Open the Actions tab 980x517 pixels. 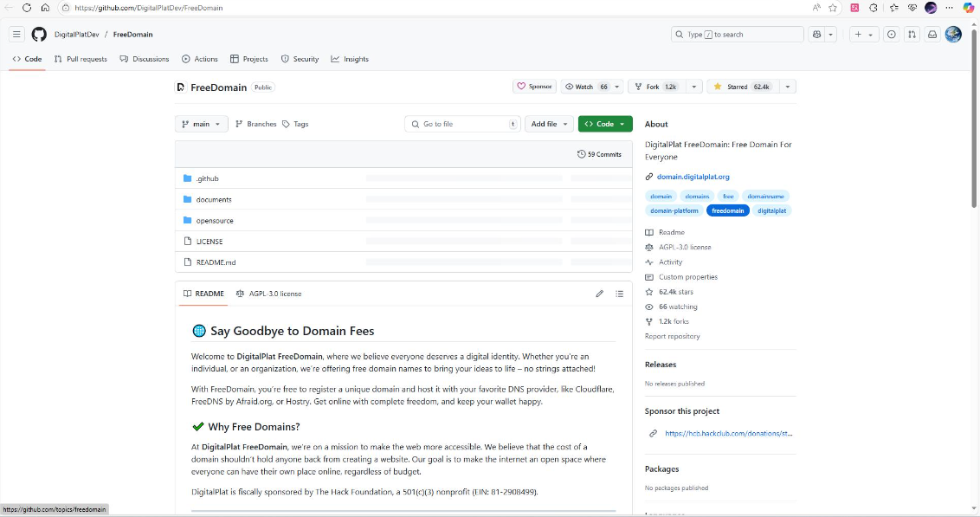(x=199, y=59)
